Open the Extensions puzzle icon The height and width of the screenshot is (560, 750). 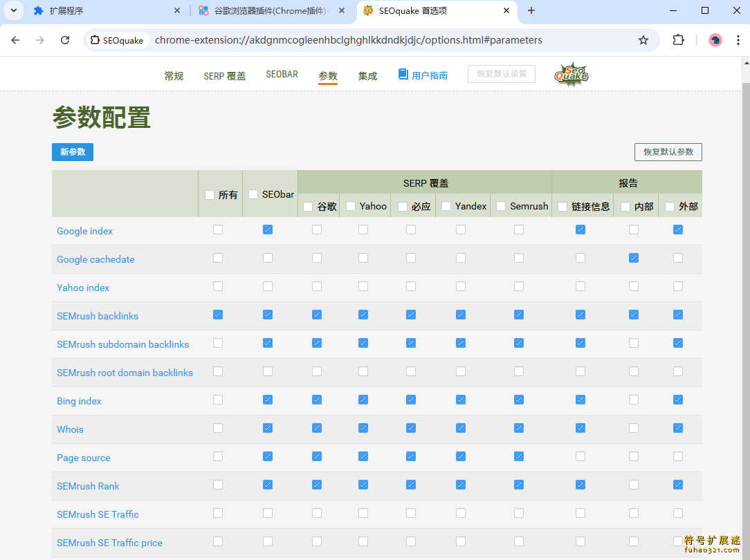[678, 40]
